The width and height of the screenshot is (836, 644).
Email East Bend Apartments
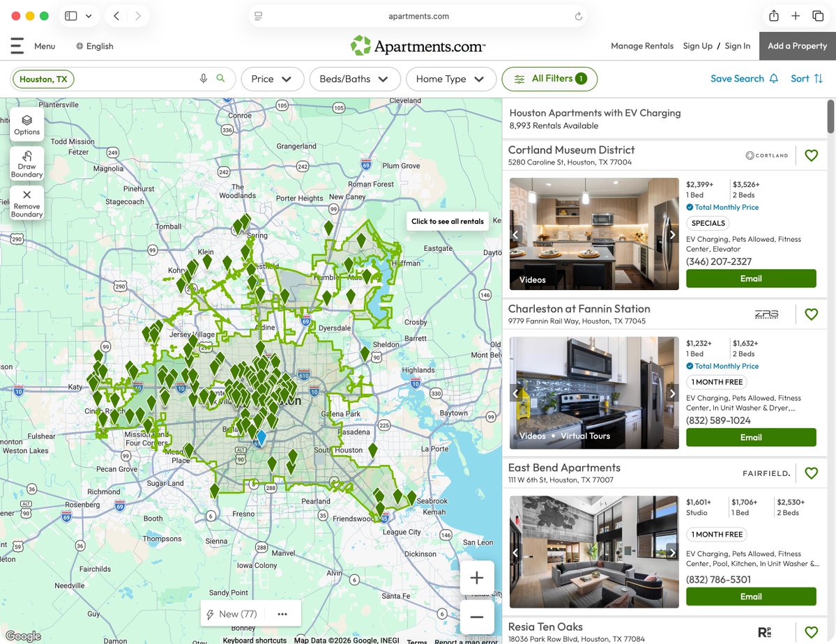(751, 597)
